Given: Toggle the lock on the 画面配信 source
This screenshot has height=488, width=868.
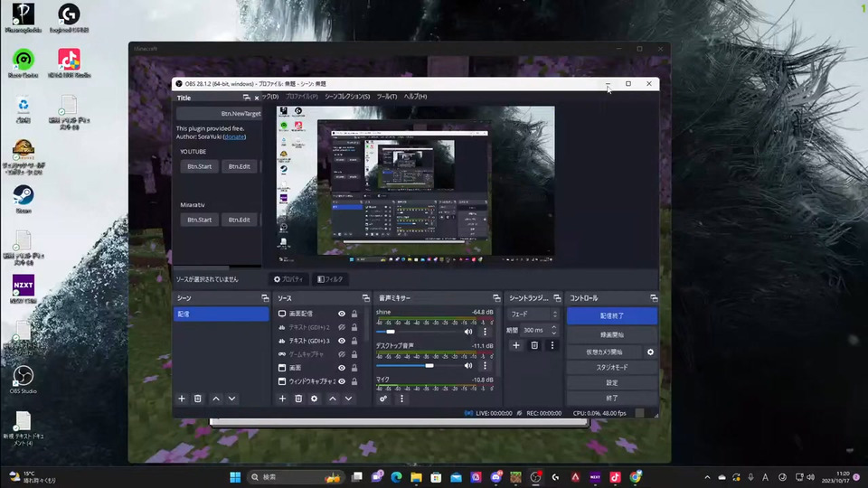Looking at the screenshot, I should click(354, 314).
